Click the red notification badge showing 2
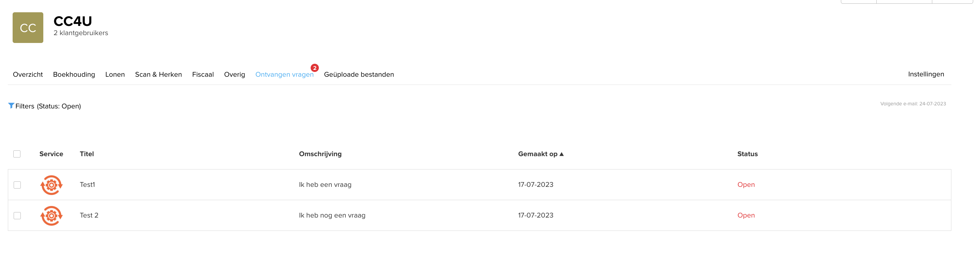This screenshot has width=980, height=268. pyautogui.click(x=315, y=68)
